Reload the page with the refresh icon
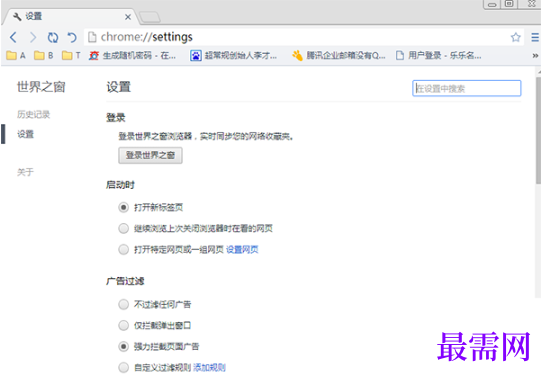 tap(53, 37)
